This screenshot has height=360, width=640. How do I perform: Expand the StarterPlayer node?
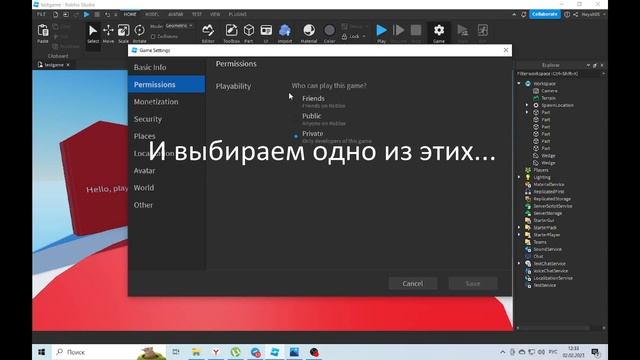[519, 235]
